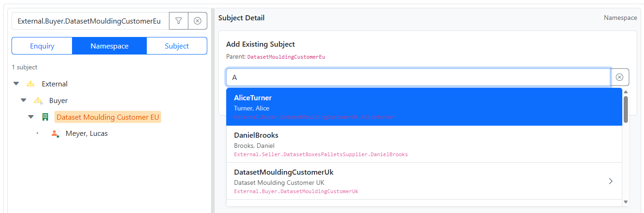Click External.Seller.DatasetBoxesPalletsSupplier.DanielBrooks path
The height and width of the screenshot is (213, 644).
[x=321, y=154]
